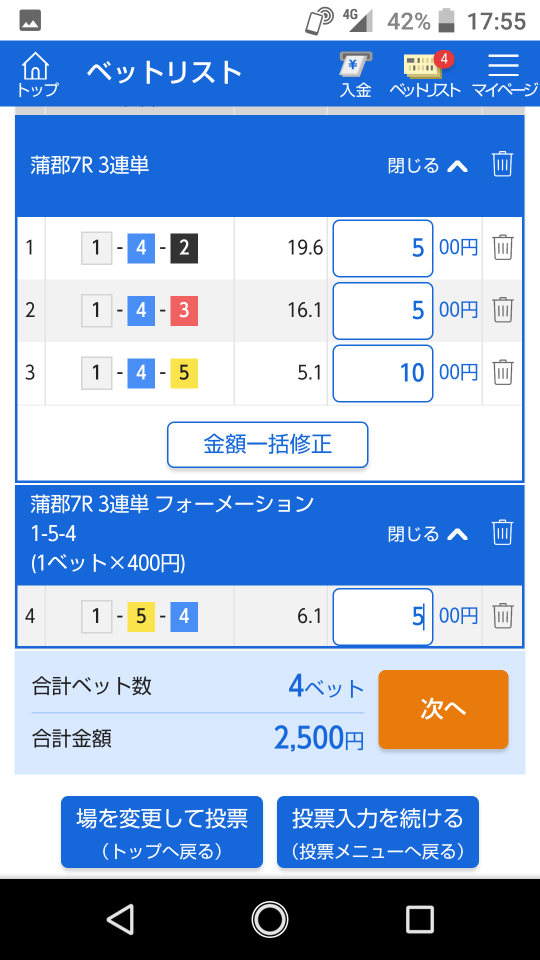Image resolution: width=540 pixels, height=960 pixels.
Task: Delete the フォーメーション 1-5-4 group
Action: pos(502,533)
